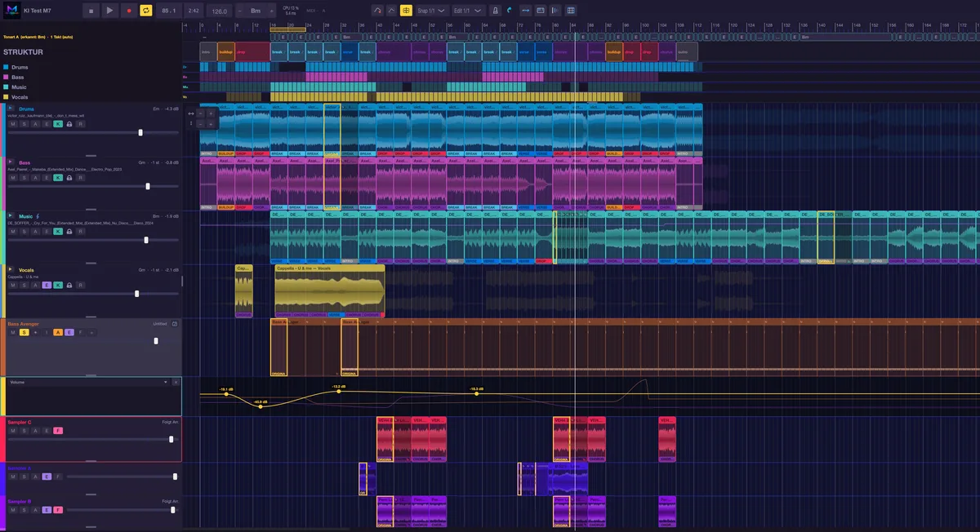The height and width of the screenshot is (532, 980).
Task: Lower the key with the minus next to Bm
Action: [x=241, y=11]
